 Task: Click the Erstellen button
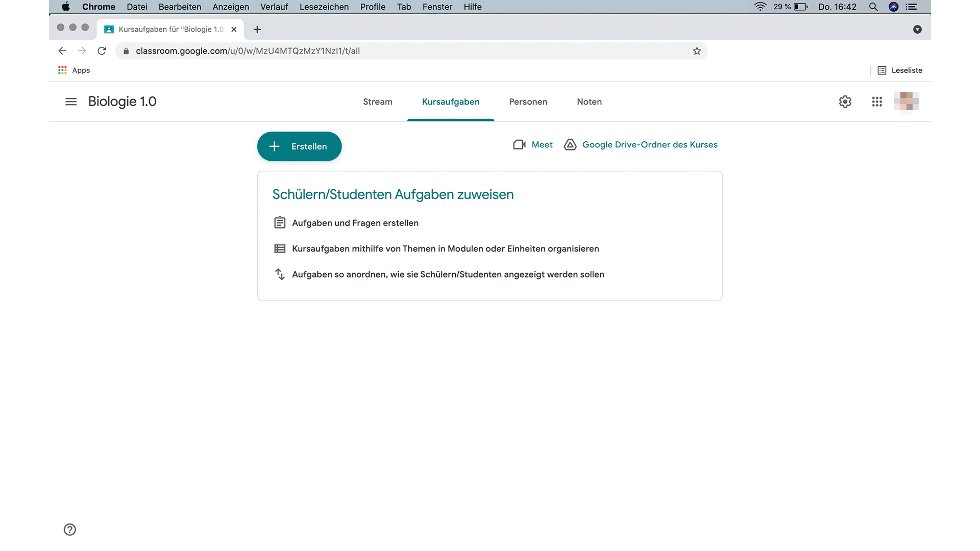coord(299,146)
